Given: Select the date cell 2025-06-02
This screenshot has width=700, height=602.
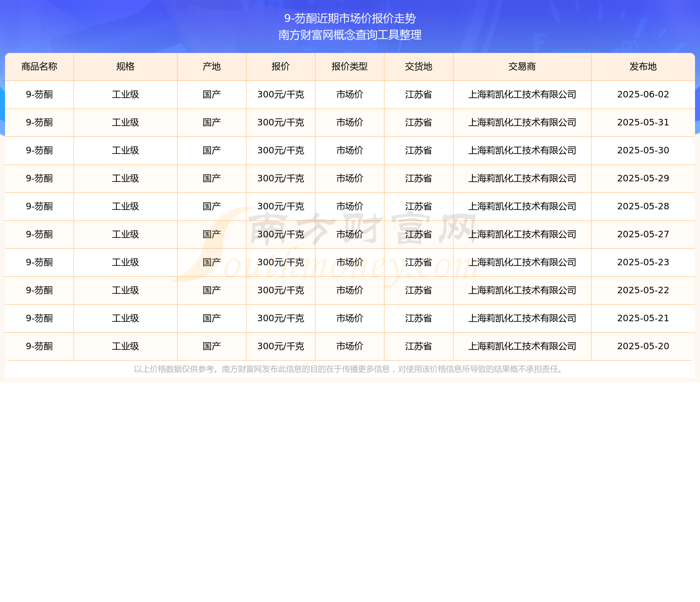Looking at the screenshot, I should point(643,94).
